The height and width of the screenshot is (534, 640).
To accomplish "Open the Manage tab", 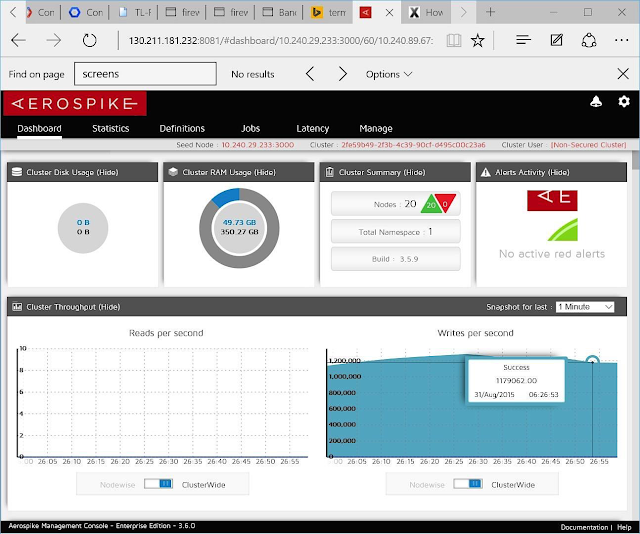I will (x=376, y=129).
